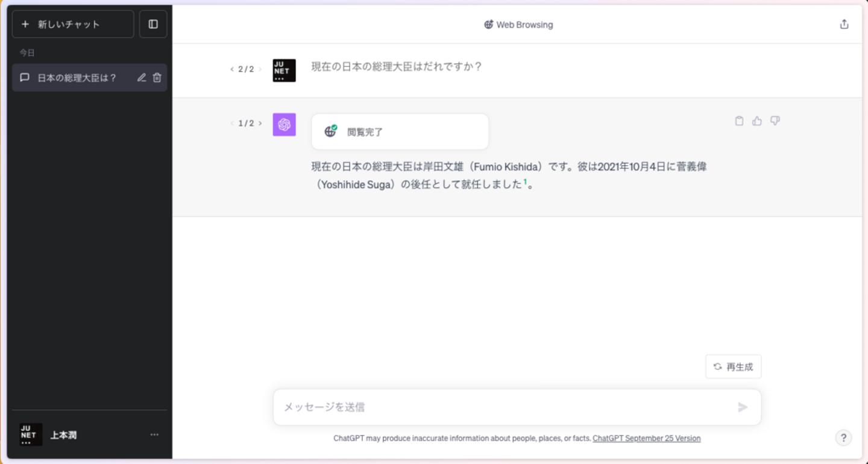Open the 日本の総理大臣は？ conversation
The height and width of the screenshot is (464, 868).
[x=89, y=77]
